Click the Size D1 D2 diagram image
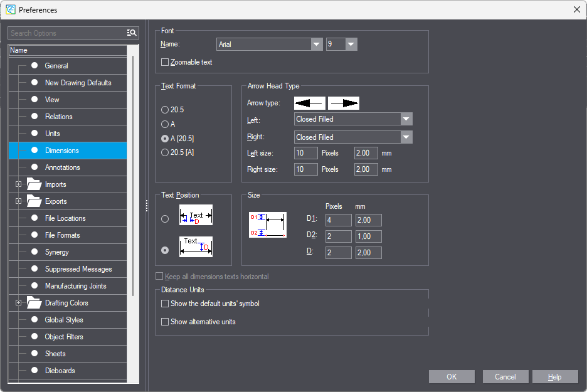587x392 pixels. [x=268, y=225]
